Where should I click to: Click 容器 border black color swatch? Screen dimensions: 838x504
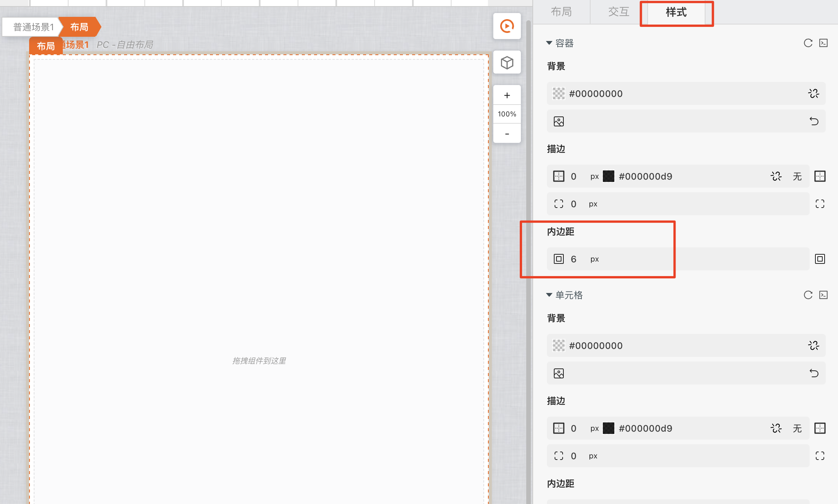(x=609, y=176)
